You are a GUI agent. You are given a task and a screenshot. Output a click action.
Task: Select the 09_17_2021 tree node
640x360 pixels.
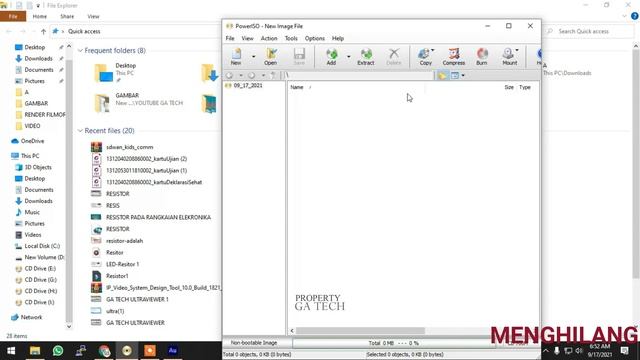tap(248, 86)
